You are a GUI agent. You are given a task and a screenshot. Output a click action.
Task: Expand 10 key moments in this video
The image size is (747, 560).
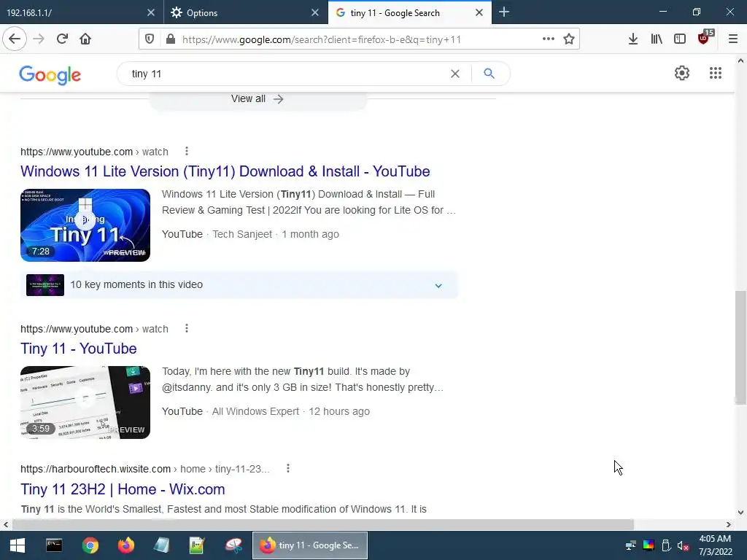[x=239, y=285]
